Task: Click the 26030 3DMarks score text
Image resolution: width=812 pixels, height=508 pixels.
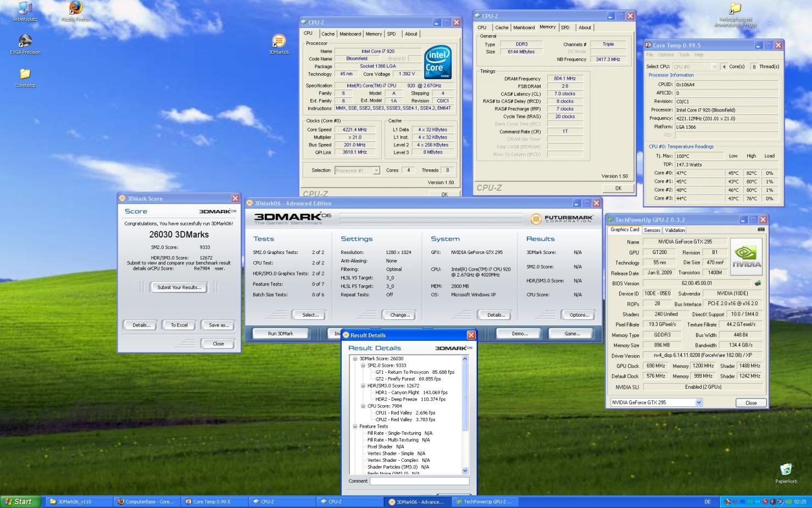Action: (179, 234)
